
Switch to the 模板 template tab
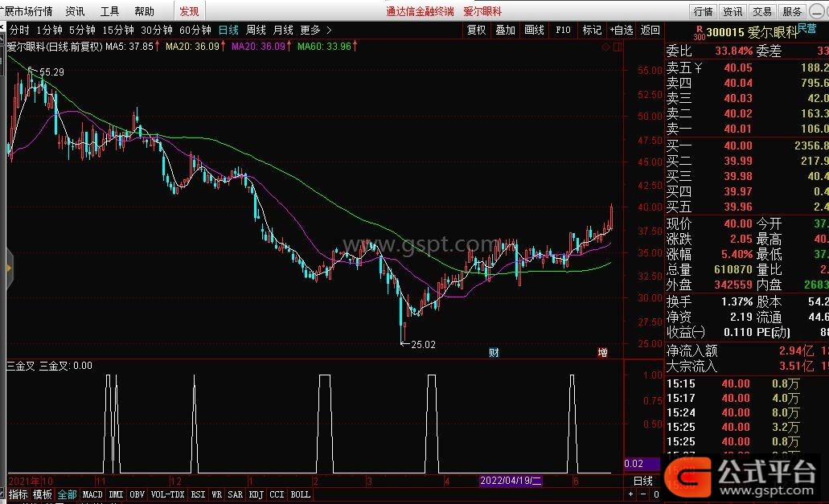(43, 494)
